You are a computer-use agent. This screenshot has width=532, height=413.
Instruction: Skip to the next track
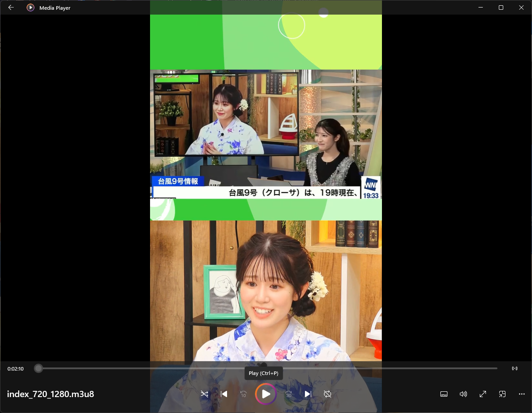pyautogui.click(x=308, y=394)
